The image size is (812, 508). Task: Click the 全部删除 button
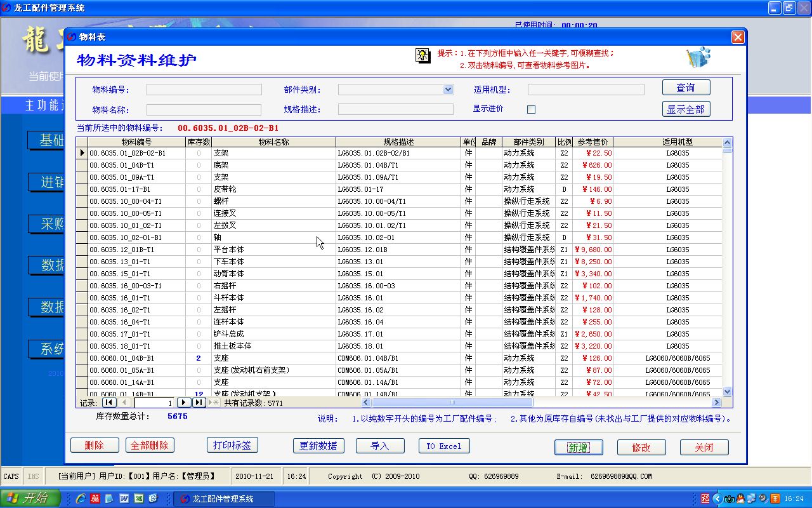(150, 446)
